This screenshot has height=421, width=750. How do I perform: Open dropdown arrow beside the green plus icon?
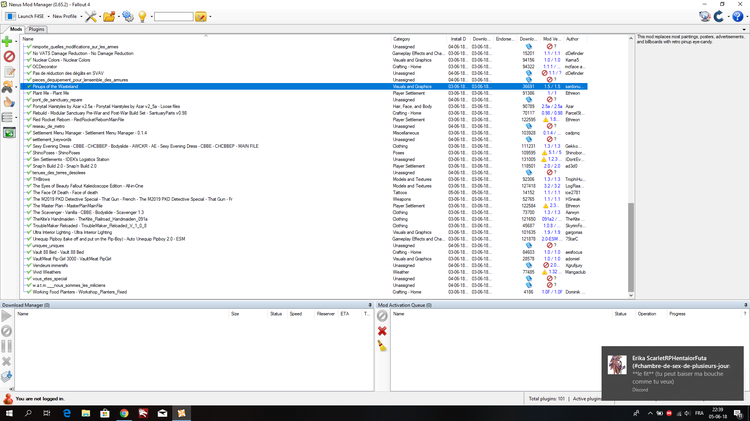[x=16, y=42]
